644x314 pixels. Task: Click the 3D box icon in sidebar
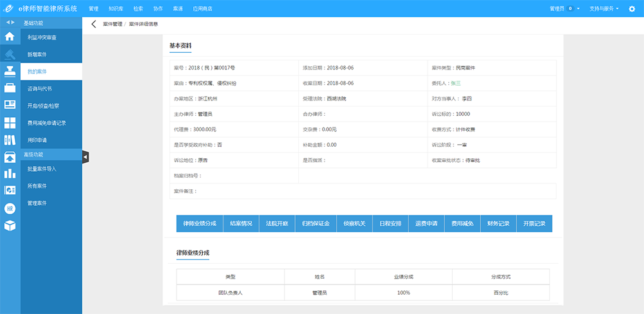[10, 225]
